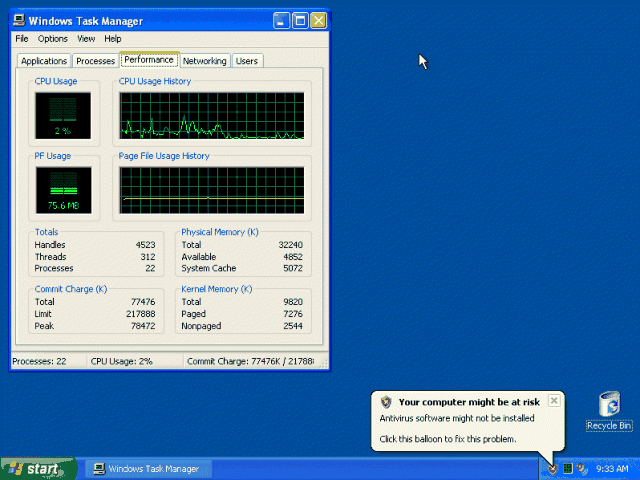640x480 pixels.
Task: Click status bar text Processes: 22
Action: point(39,361)
